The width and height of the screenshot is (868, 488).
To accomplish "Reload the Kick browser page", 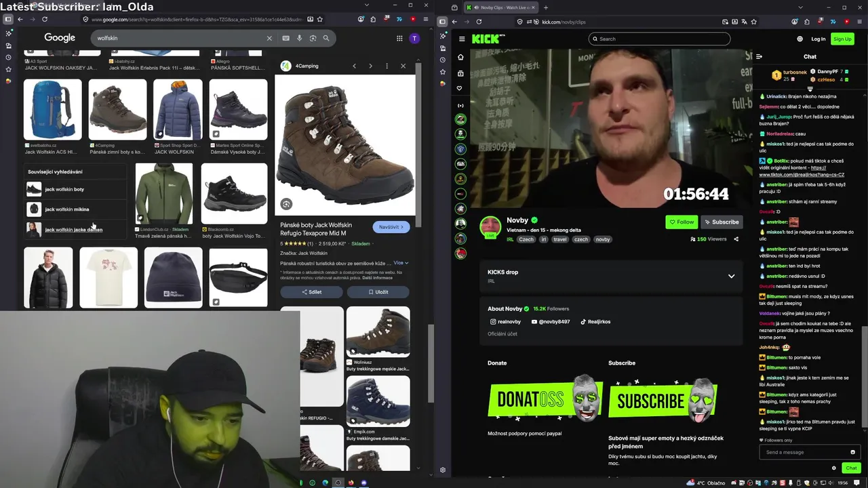I will point(479,22).
